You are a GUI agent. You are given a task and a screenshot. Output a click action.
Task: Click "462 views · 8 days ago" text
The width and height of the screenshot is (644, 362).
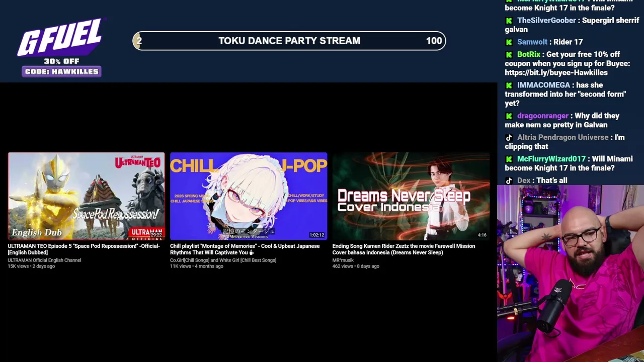356,266
